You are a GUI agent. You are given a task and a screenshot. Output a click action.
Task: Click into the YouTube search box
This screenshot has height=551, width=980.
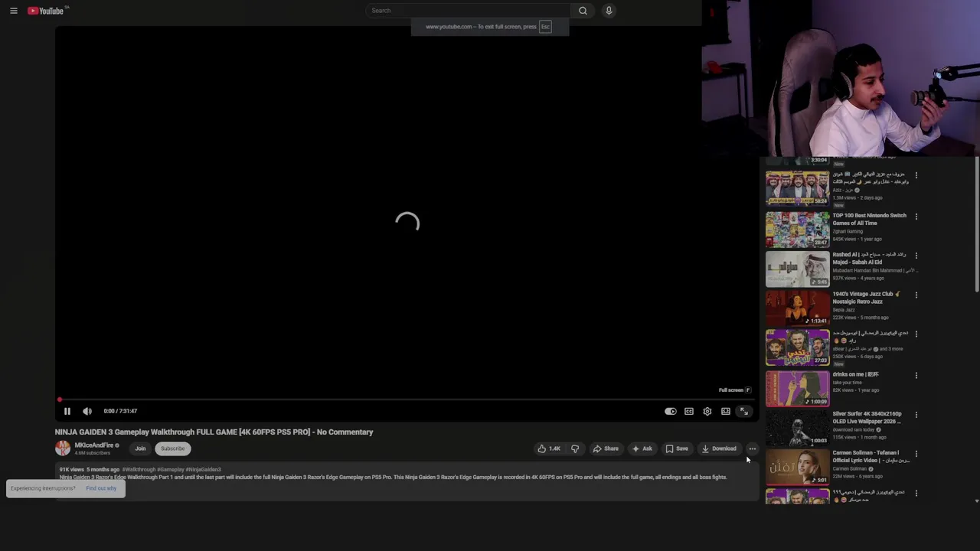coord(467,11)
